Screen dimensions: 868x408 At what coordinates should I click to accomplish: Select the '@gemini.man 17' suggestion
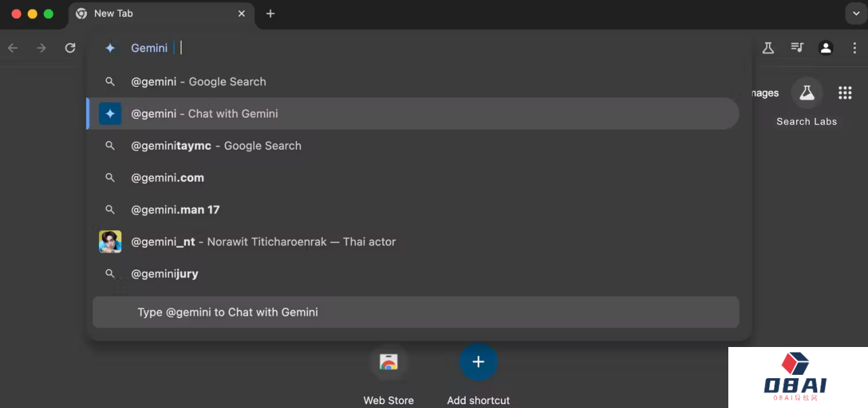(412, 209)
